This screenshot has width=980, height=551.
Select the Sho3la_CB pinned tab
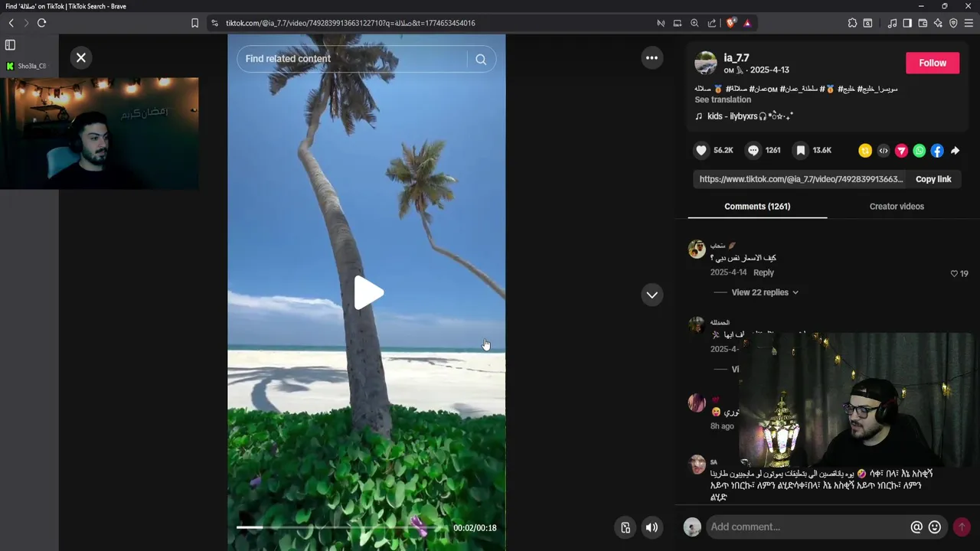coord(28,66)
